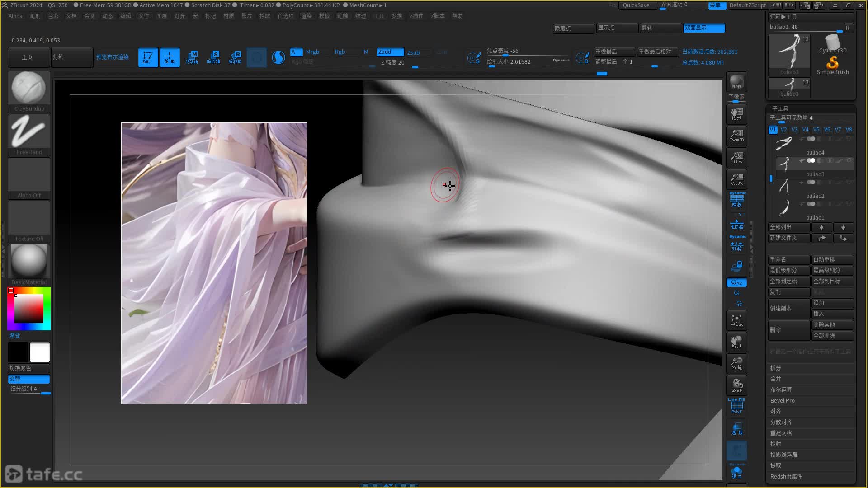Select the 移动轴 (Move gizmo) tool
Viewport: 868px width, 488px height.
click(x=192, y=57)
